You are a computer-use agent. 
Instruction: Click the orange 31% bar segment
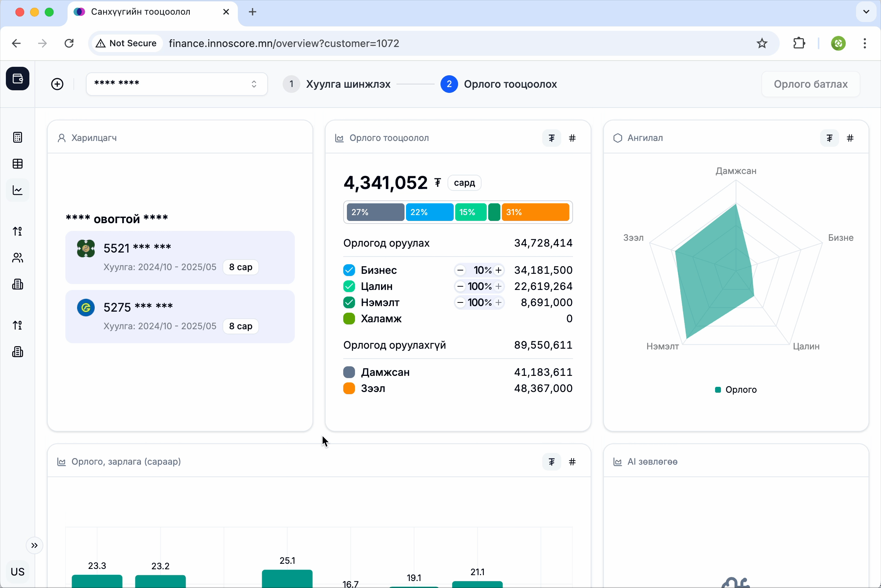click(x=535, y=212)
